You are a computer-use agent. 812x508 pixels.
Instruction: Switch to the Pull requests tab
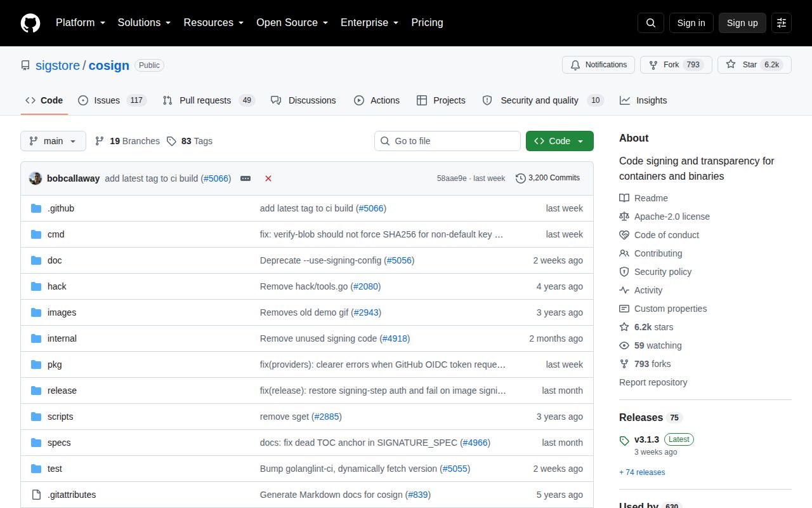pyautogui.click(x=208, y=100)
